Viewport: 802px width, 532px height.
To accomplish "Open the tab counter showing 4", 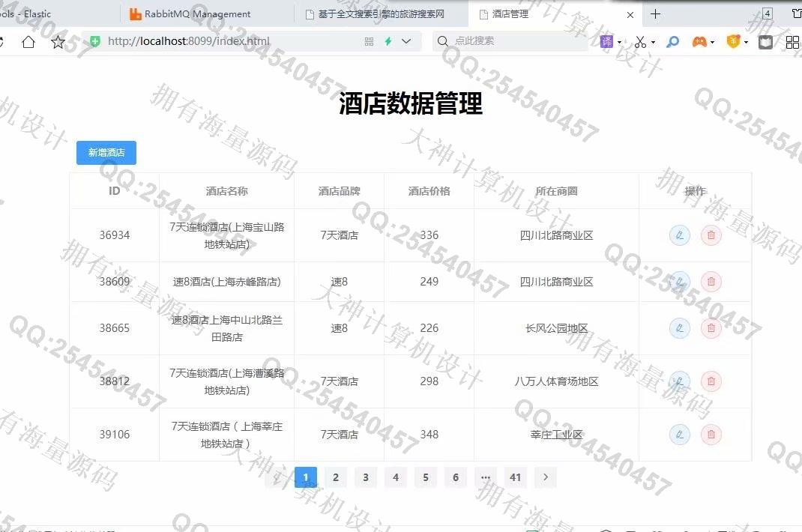I will pos(768,13).
